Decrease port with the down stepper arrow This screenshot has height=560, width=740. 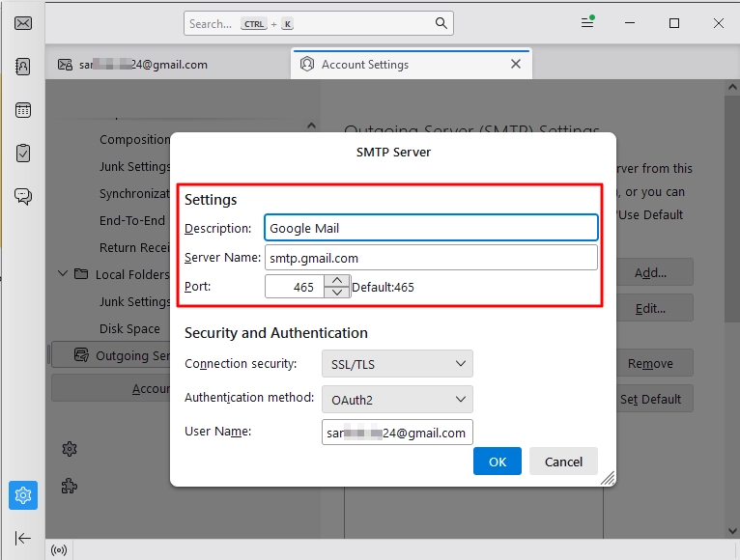[337, 292]
